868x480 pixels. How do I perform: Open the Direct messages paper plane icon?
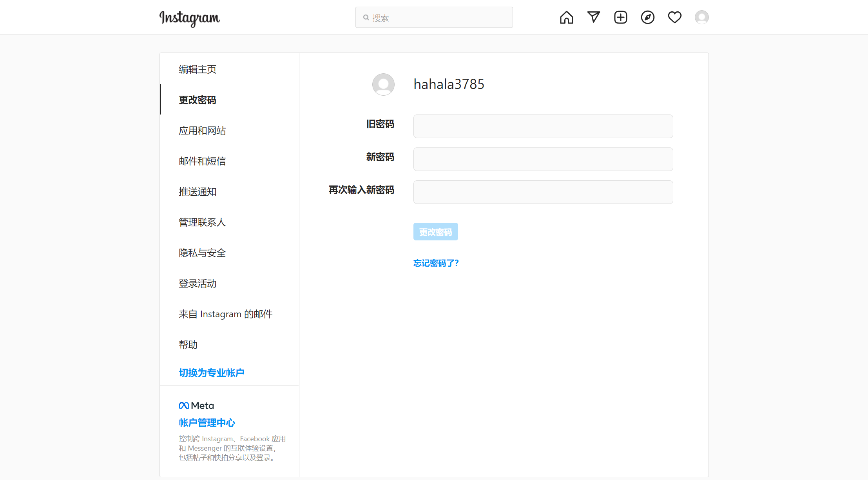pyautogui.click(x=593, y=17)
